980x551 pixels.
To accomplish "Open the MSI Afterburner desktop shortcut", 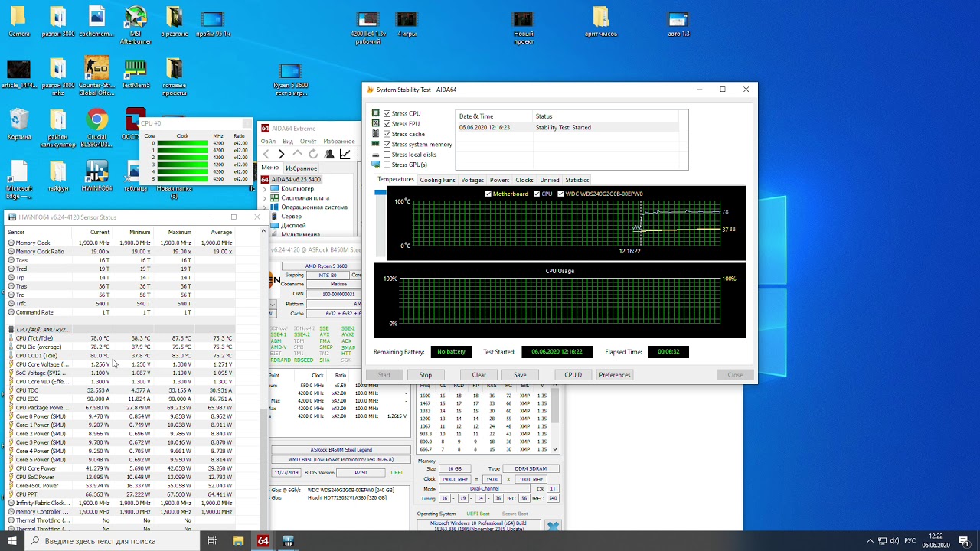I will click(136, 25).
